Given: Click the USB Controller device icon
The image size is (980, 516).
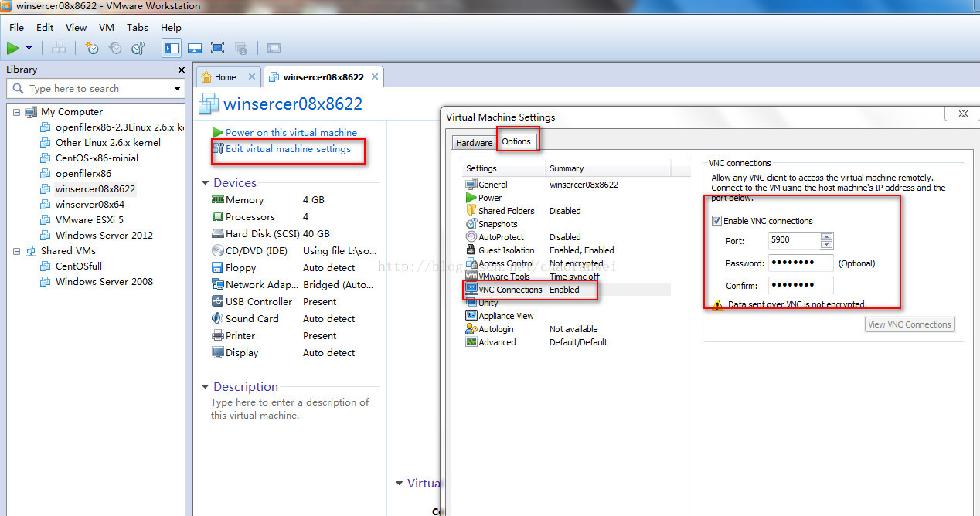Looking at the screenshot, I should (x=217, y=301).
